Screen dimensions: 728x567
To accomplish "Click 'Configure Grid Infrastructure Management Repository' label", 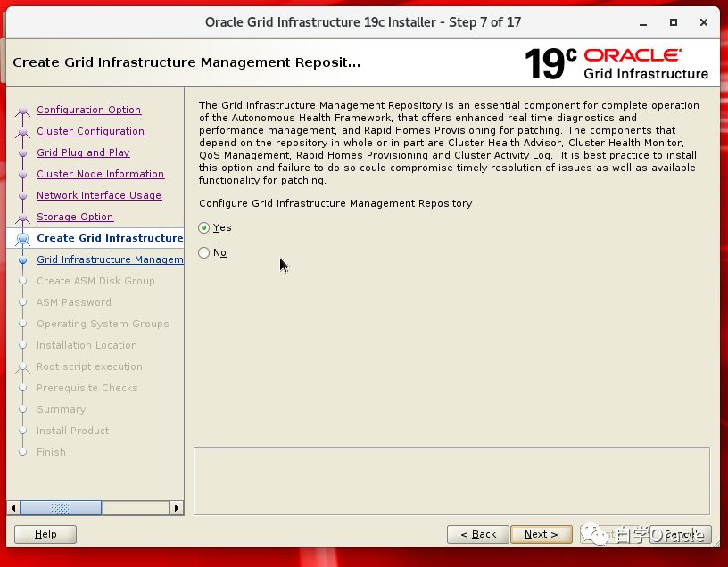I will point(335,203).
